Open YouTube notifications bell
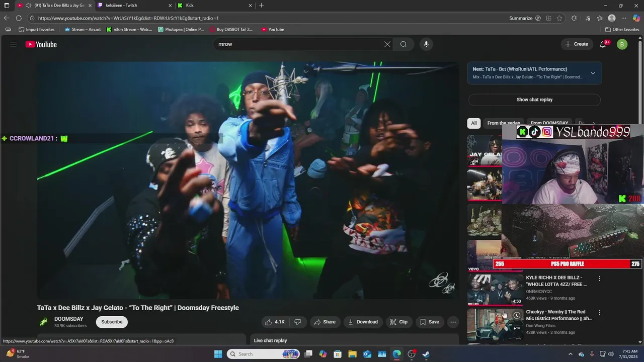This screenshot has height=362, width=644. 603,44
